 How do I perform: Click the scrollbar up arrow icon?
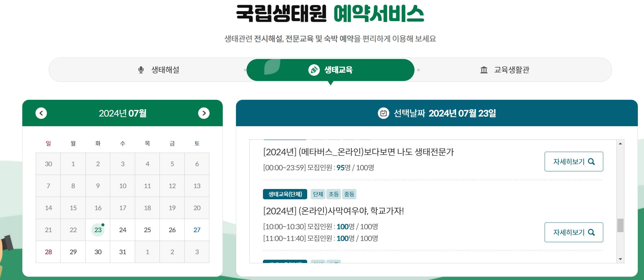click(x=620, y=144)
